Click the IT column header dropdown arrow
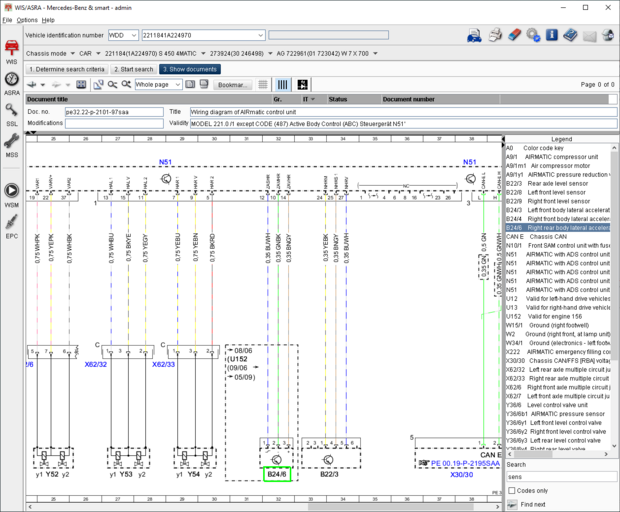620x512 pixels. click(313, 99)
